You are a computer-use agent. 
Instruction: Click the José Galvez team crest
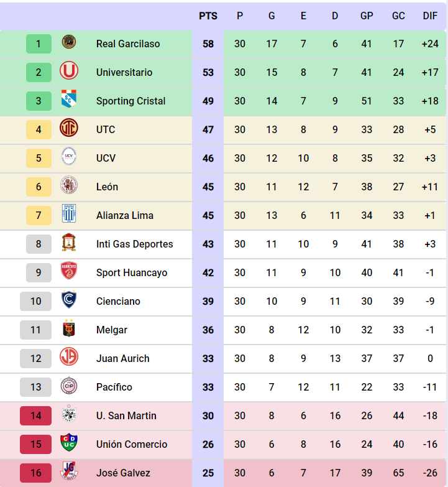click(69, 472)
